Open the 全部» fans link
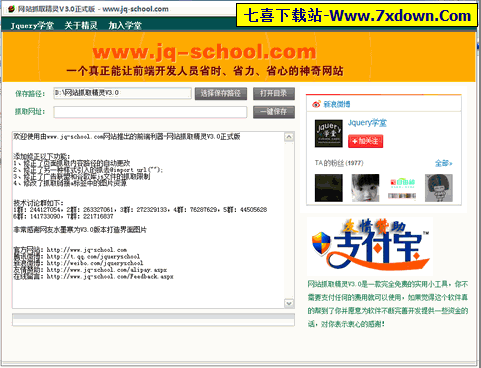The height and width of the screenshot is (368, 481). [x=443, y=163]
